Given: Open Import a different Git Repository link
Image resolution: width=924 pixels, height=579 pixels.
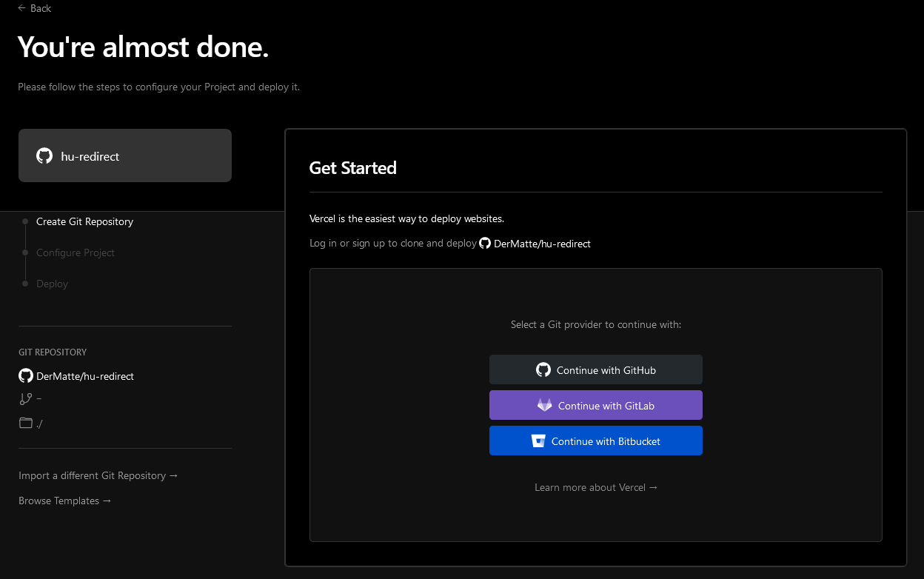Looking at the screenshot, I should coord(98,475).
